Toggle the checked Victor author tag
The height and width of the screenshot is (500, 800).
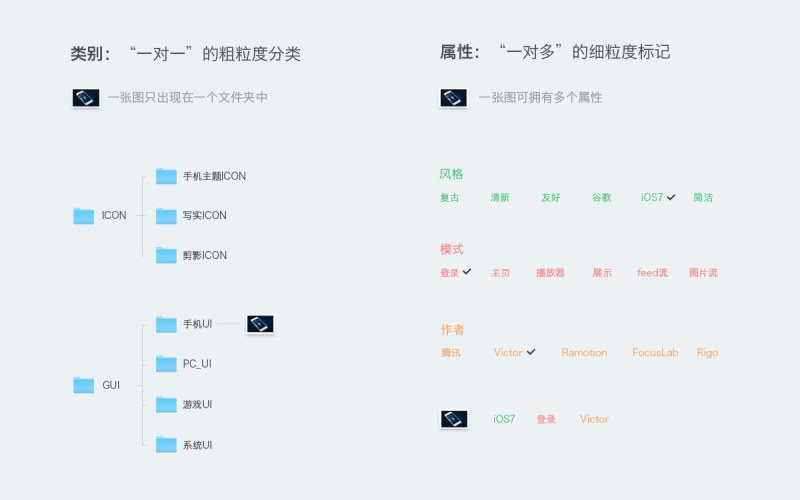[514, 352]
